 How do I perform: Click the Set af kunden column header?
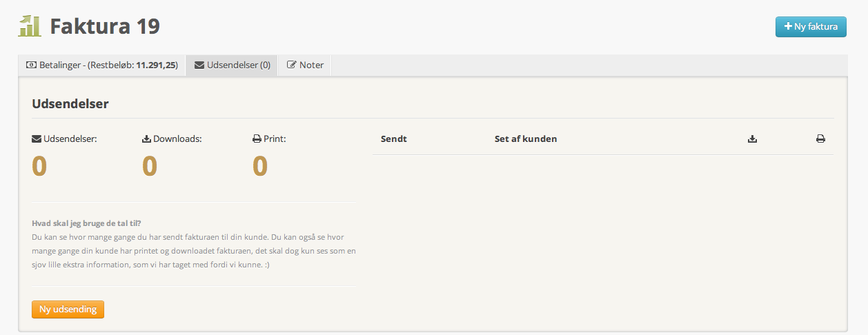point(525,139)
